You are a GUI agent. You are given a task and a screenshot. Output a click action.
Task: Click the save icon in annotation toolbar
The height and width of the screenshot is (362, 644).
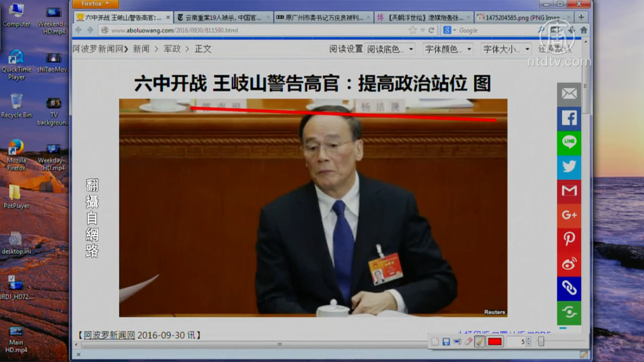point(446,341)
